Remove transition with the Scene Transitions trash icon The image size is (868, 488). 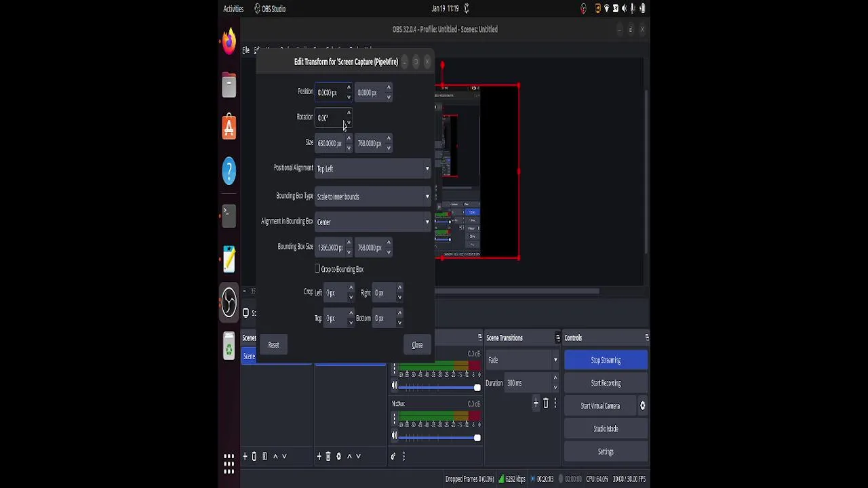(546, 403)
